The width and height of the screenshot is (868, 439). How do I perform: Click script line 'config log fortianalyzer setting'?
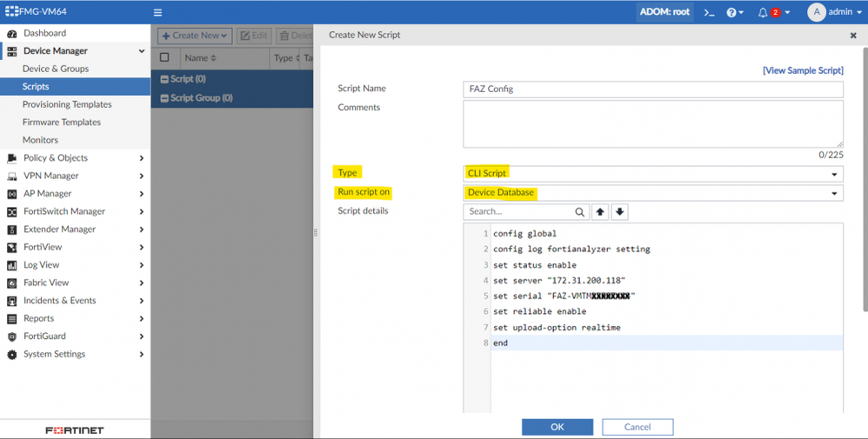[x=571, y=249]
